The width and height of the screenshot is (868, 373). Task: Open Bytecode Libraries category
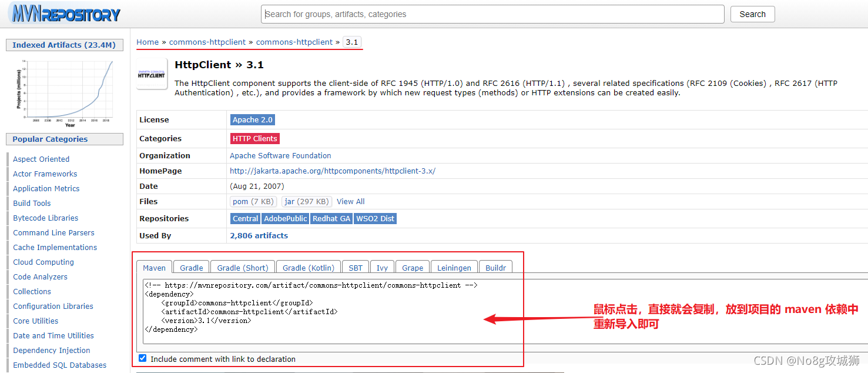(46, 218)
